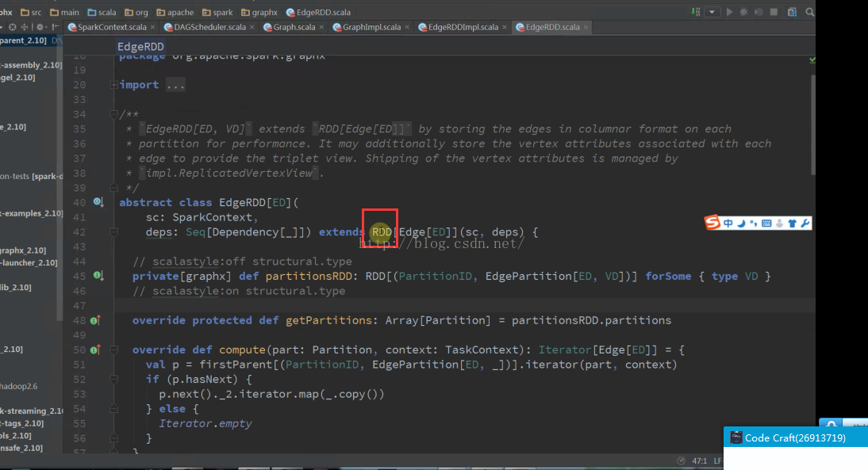This screenshot has width=868, height=470.
Task: Close the DAGScheduler.scala tab
Action: (252, 27)
